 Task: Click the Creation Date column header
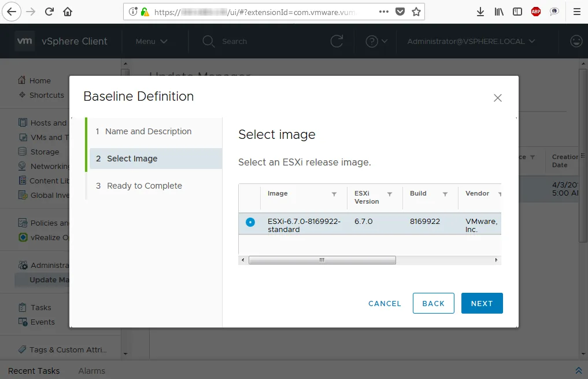pyautogui.click(x=564, y=161)
